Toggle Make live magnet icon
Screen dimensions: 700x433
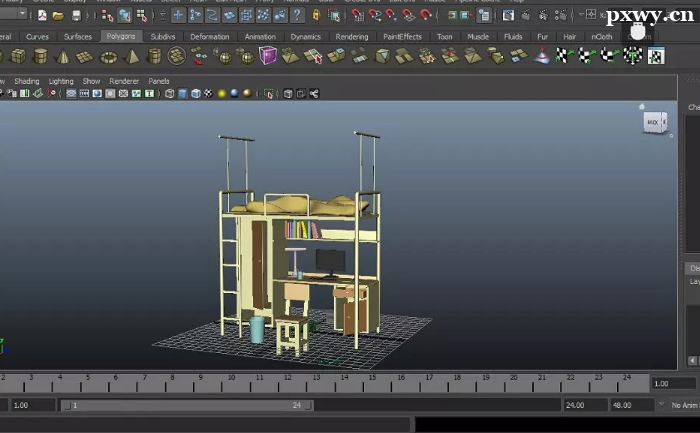(x=426, y=16)
